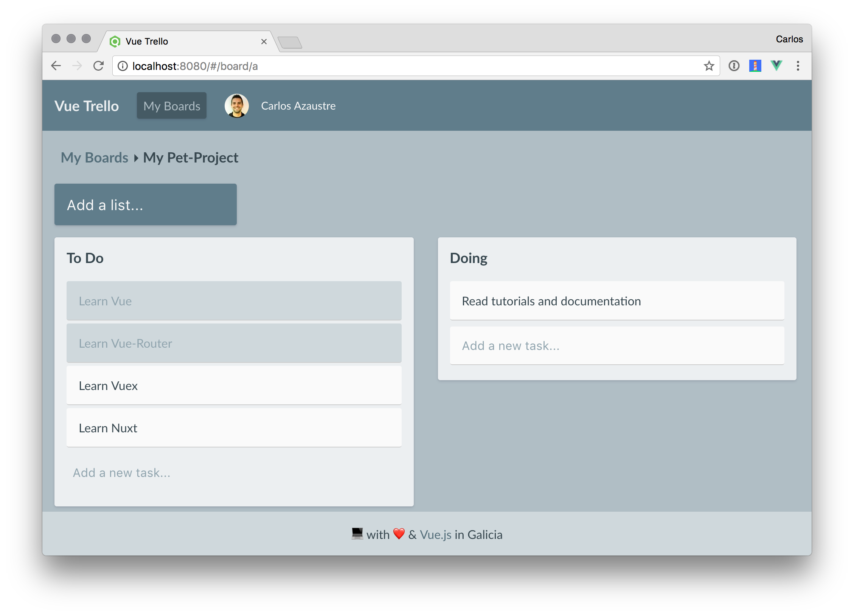Viewport: 854px width, 616px height.
Task: Open Chrome three-dot menu
Action: point(798,66)
